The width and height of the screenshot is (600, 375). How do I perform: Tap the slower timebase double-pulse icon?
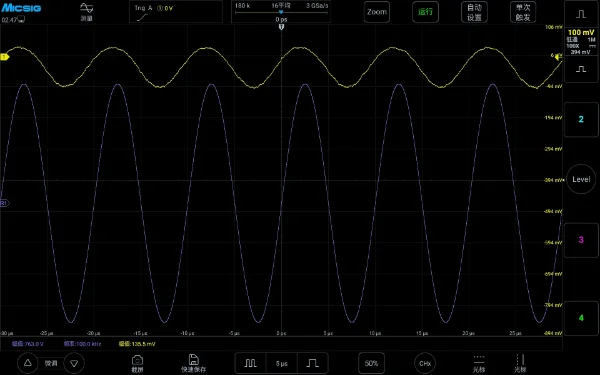[x=250, y=363]
